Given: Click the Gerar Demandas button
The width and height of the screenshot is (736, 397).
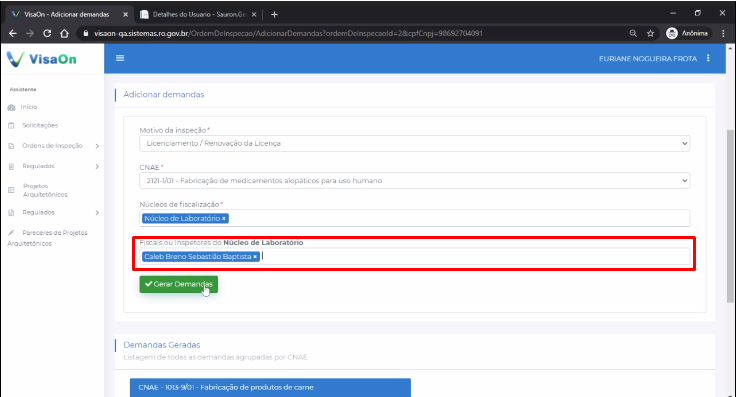Looking at the screenshot, I should click(x=178, y=284).
